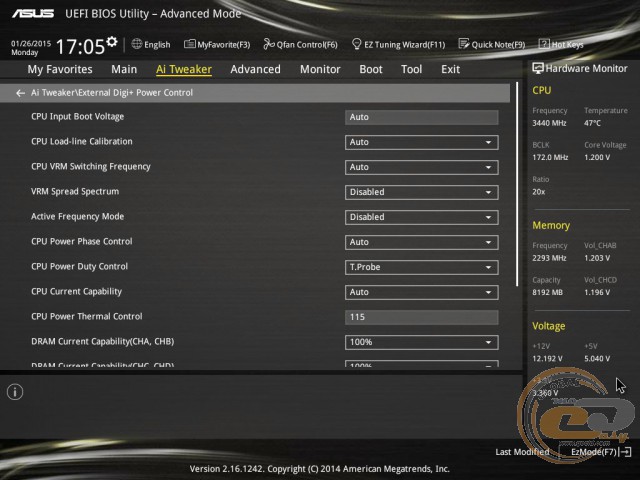Screen dimensions: 640x480
Task: Open the Tool tab
Action: (x=411, y=69)
